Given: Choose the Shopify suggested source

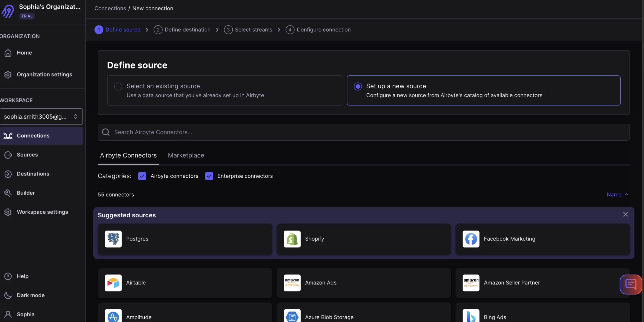Looking at the screenshot, I should click(x=364, y=239).
